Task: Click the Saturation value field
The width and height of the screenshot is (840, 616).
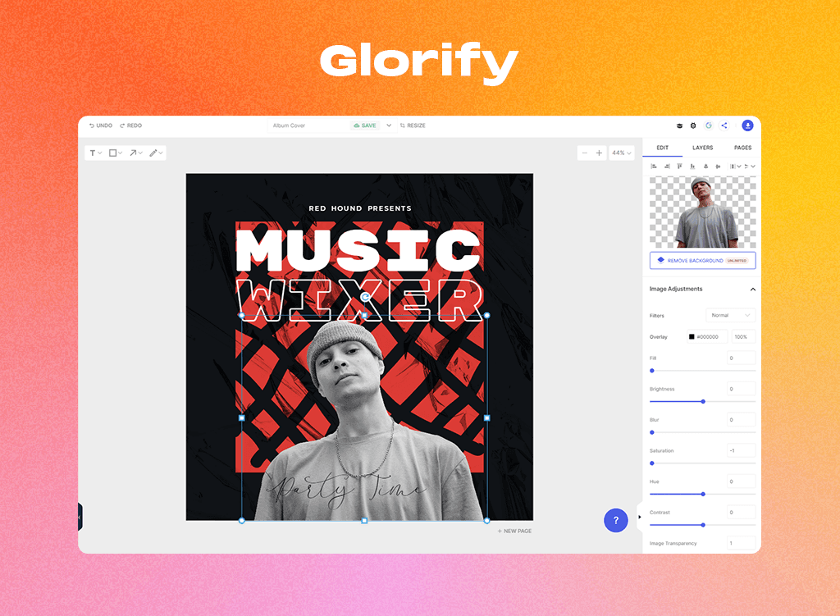Action: coord(741,450)
